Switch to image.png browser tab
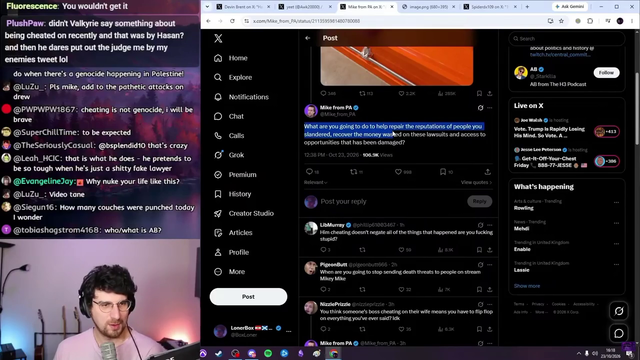The width and height of the screenshot is (640, 360). pyautogui.click(x=428, y=7)
